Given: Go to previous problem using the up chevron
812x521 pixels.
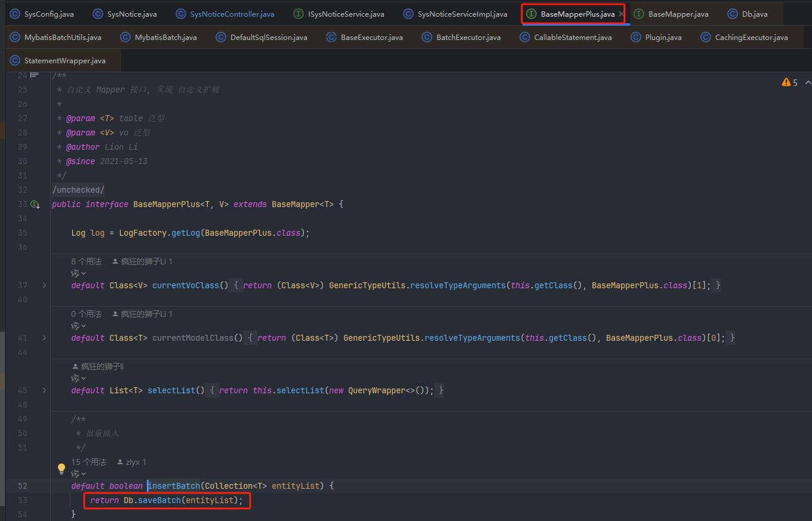Looking at the screenshot, I should 807,83.
